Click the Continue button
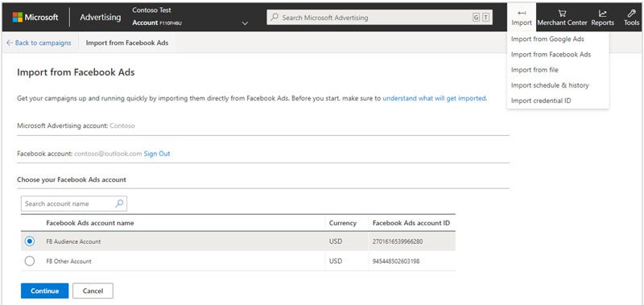This screenshot has width=644, height=305. pos(45,291)
